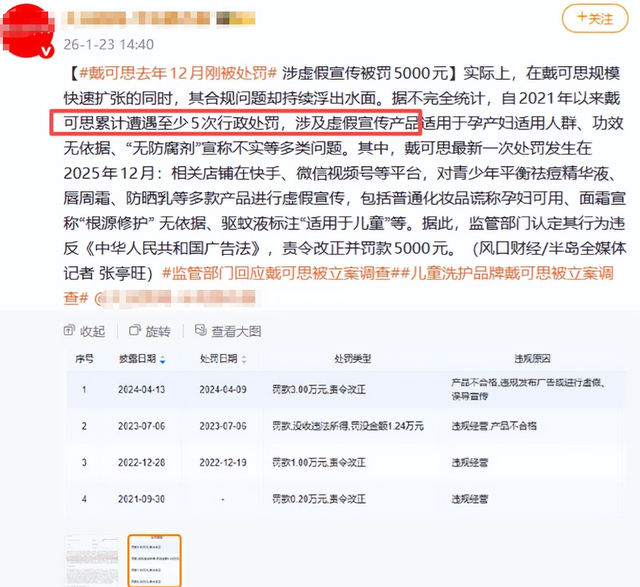This screenshot has height=587, width=640.
Task: Select 罚款0.20万元,责令改正 cell
Action: coord(319,499)
